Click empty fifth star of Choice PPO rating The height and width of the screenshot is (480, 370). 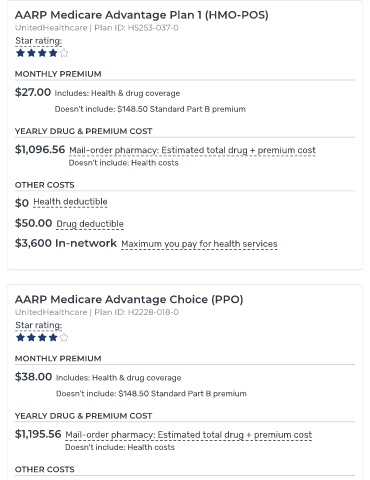click(64, 338)
